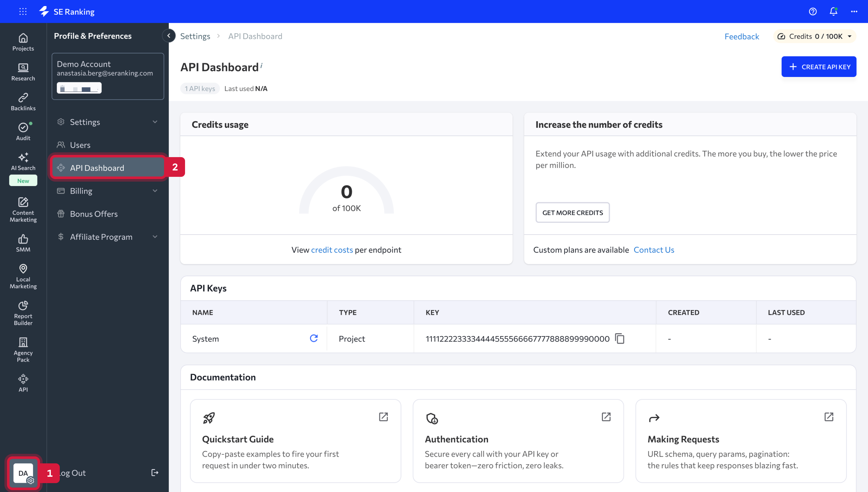Open the Agency Pack section
The width and height of the screenshot is (868, 492).
[23, 349]
